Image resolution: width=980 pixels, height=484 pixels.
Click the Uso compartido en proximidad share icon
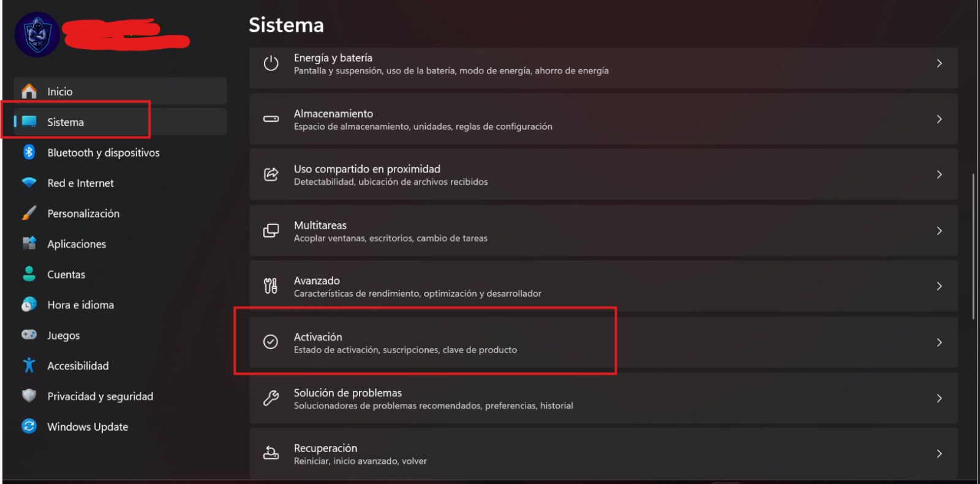click(271, 174)
